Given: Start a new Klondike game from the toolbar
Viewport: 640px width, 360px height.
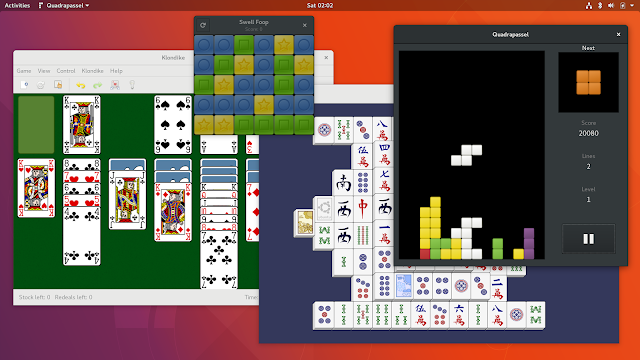Looking at the screenshot, I should pos(24,85).
